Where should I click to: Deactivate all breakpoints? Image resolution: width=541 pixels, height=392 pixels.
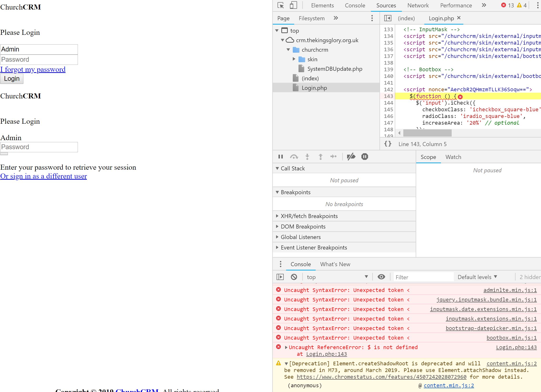coord(351,157)
